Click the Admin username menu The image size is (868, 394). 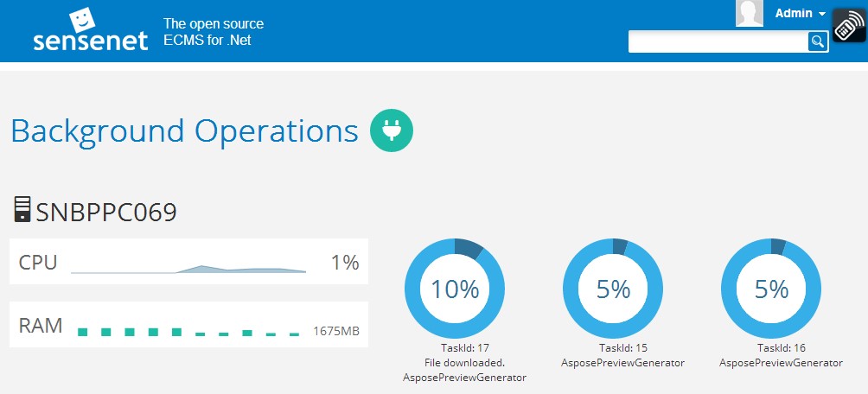[x=794, y=14]
